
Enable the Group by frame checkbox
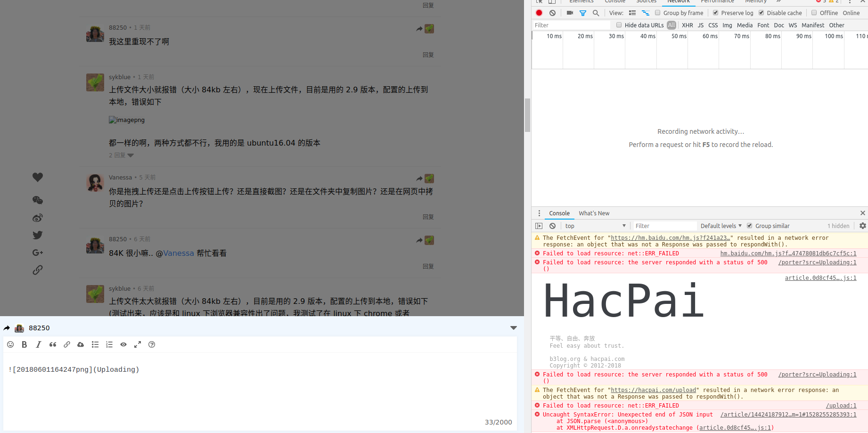(658, 13)
